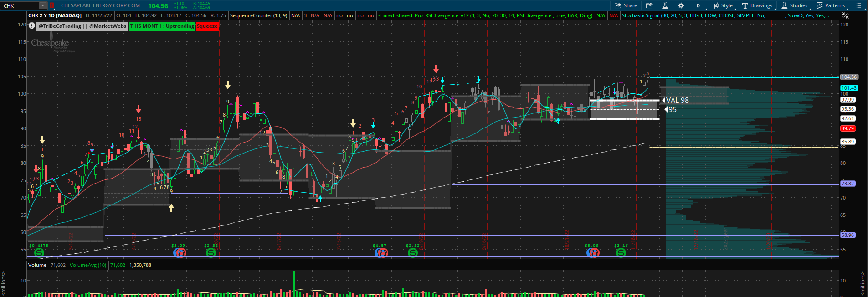The height and width of the screenshot is (297, 868).
Task: Share the chart via Share button
Action: click(626, 5)
